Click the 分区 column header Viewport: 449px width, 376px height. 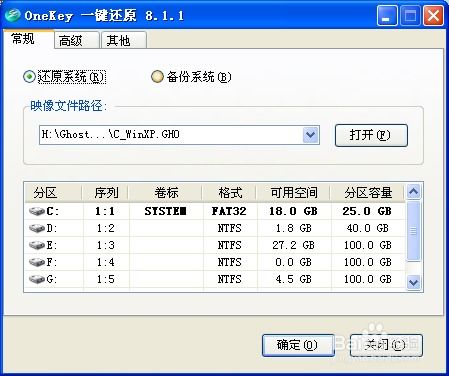point(53,193)
